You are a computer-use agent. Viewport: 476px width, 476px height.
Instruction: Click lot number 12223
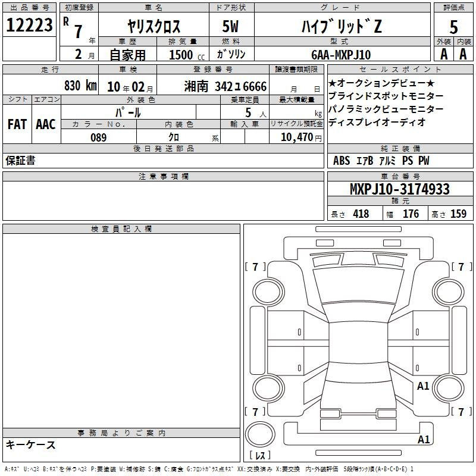(29, 25)
